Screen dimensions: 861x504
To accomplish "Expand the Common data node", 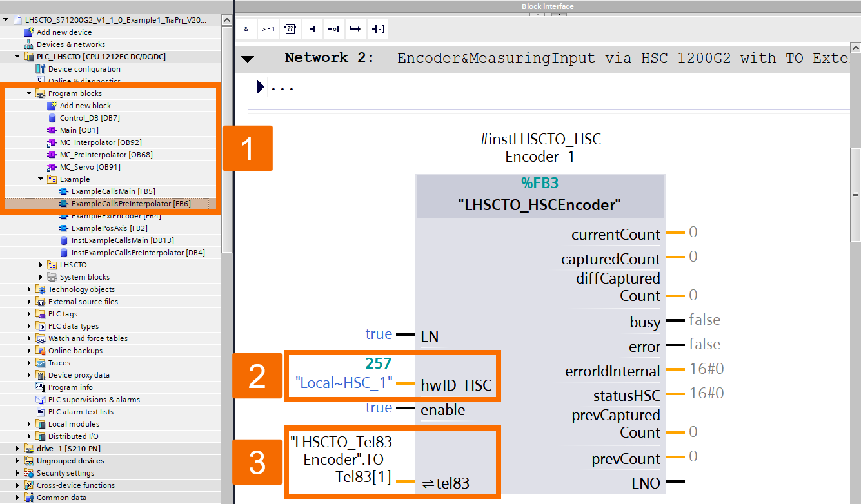I will 17,498.
